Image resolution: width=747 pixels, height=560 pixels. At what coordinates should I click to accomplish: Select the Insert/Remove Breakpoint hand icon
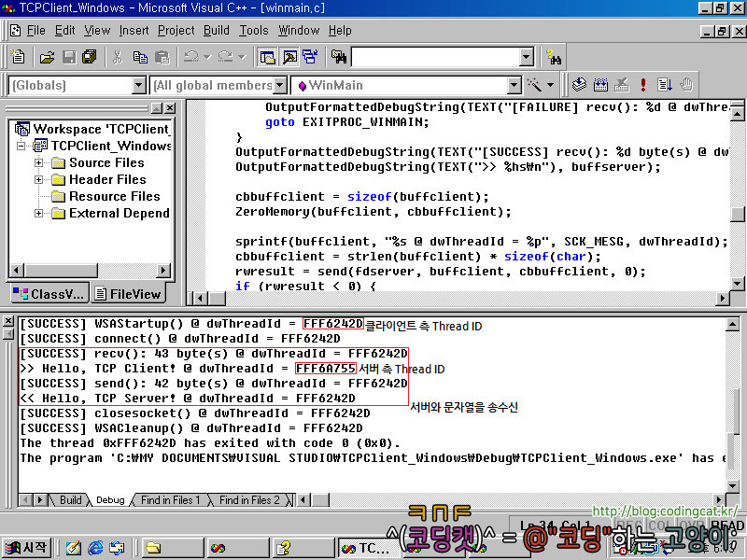(x=686, y=83)
